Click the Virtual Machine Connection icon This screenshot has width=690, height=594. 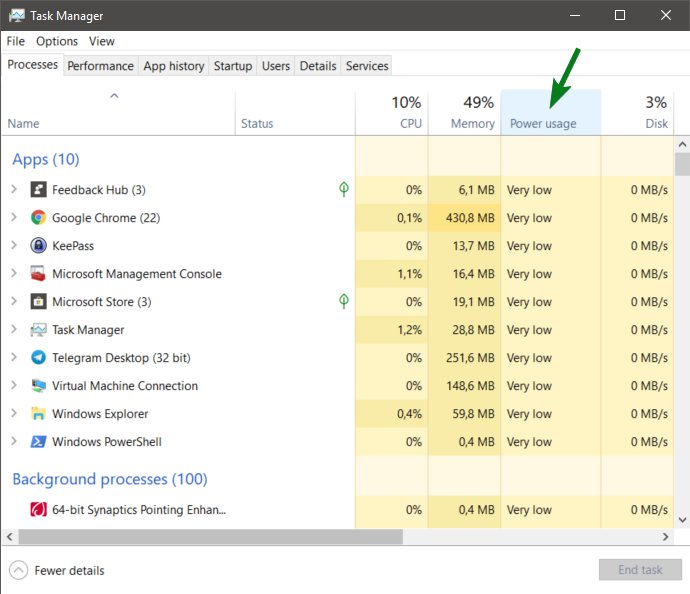coord(38,385)
